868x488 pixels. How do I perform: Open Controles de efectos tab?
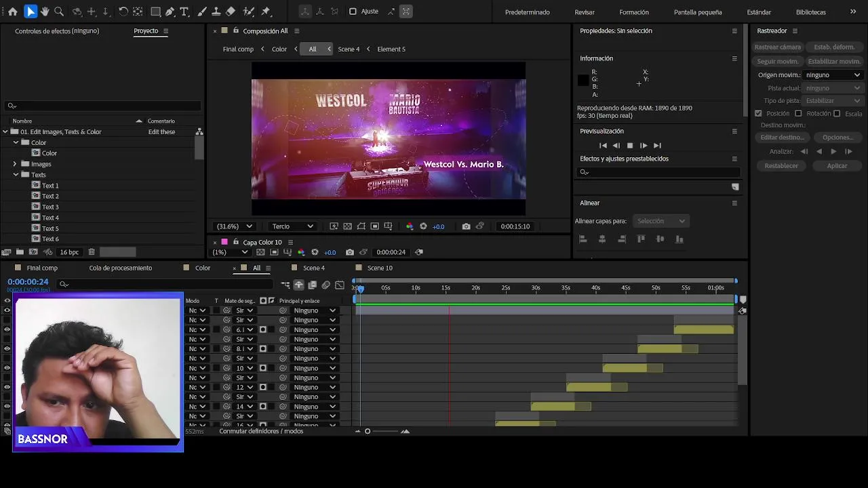[57, 31]
